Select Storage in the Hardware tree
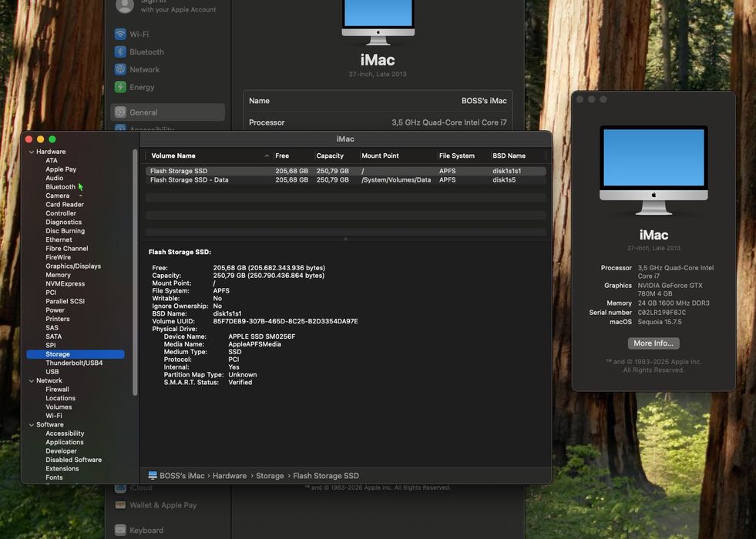Viewport: 756px width, 539px height. pos(76,354)
